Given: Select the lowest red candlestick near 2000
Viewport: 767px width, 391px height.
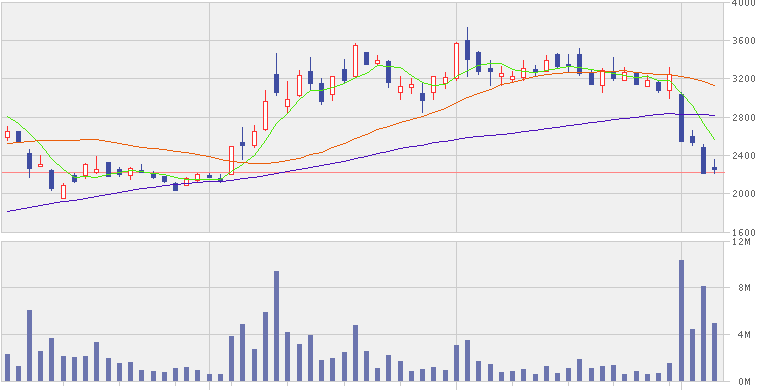Looking at the screenshot, I should (63, 191).
